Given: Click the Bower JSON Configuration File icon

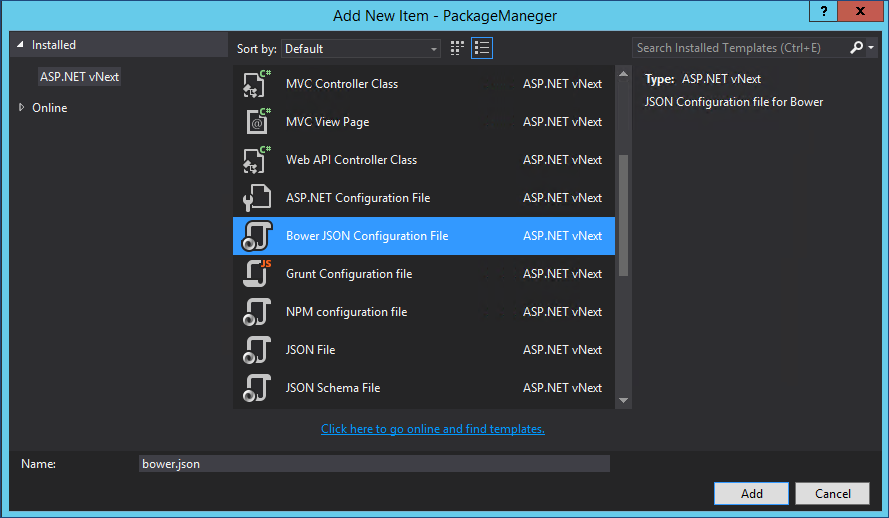Looking at the screenshot, I should click(x=257, y=236).
